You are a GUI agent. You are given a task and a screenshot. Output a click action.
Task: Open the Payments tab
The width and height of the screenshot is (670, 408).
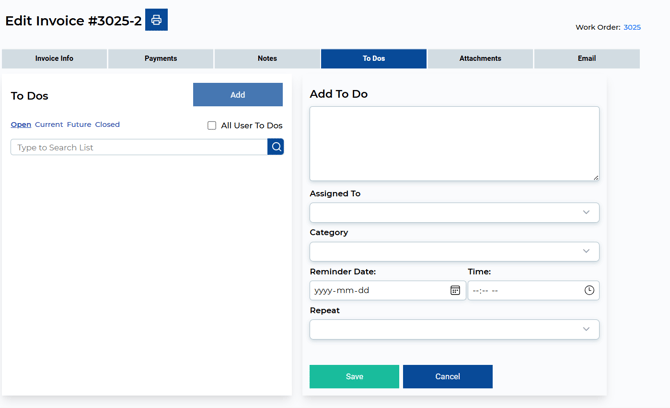coord(160,59)
